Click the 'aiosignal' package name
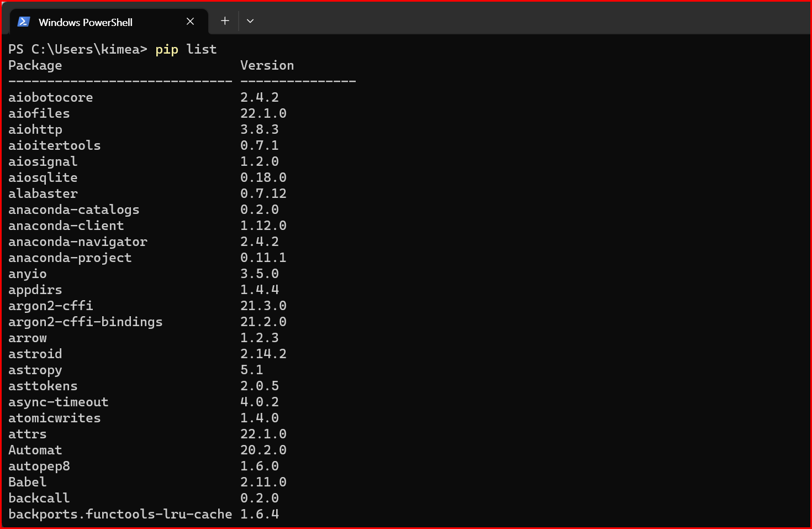The image size is (812, 529). (x=43, y=162)
